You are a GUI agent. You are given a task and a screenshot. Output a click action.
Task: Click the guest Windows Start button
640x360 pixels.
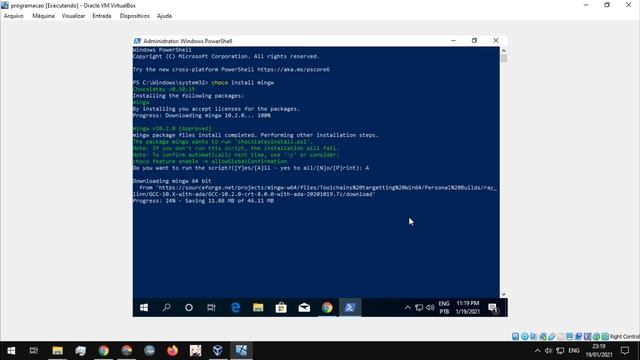144,307
